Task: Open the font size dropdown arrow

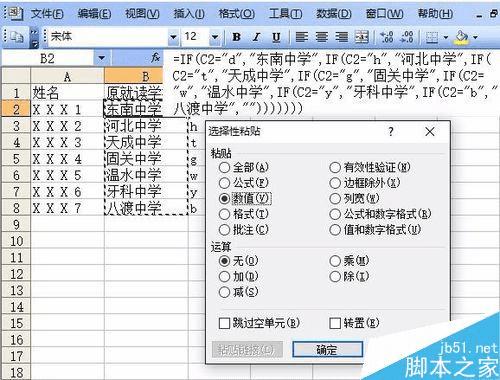Action: (x=215, y=37)
